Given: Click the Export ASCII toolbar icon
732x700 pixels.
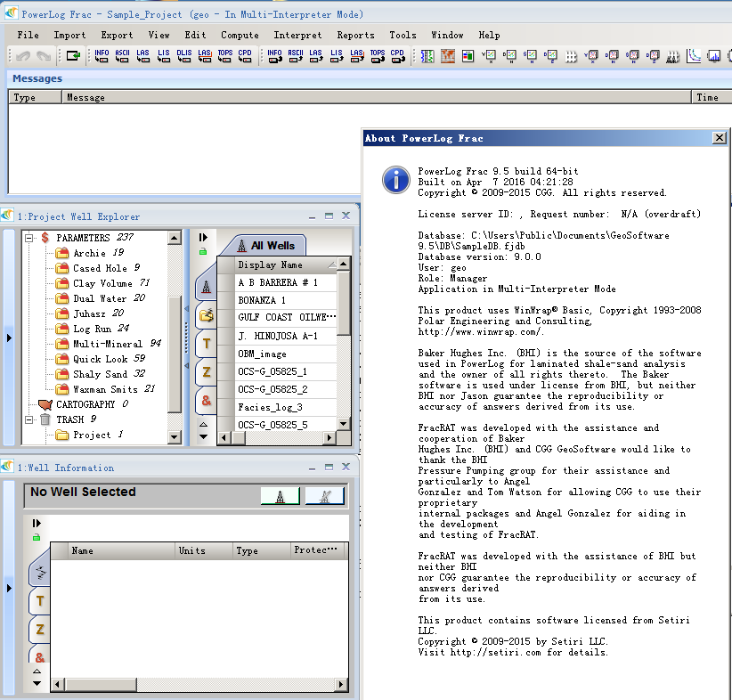Looking at the screenshot, I should (295, 56).
